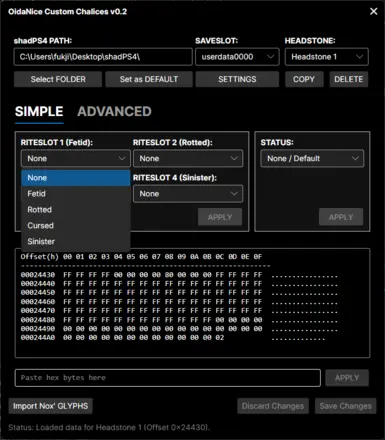Click the Save Changes button
The height and width of the screenshot is (440, 385).
point(345,406)
